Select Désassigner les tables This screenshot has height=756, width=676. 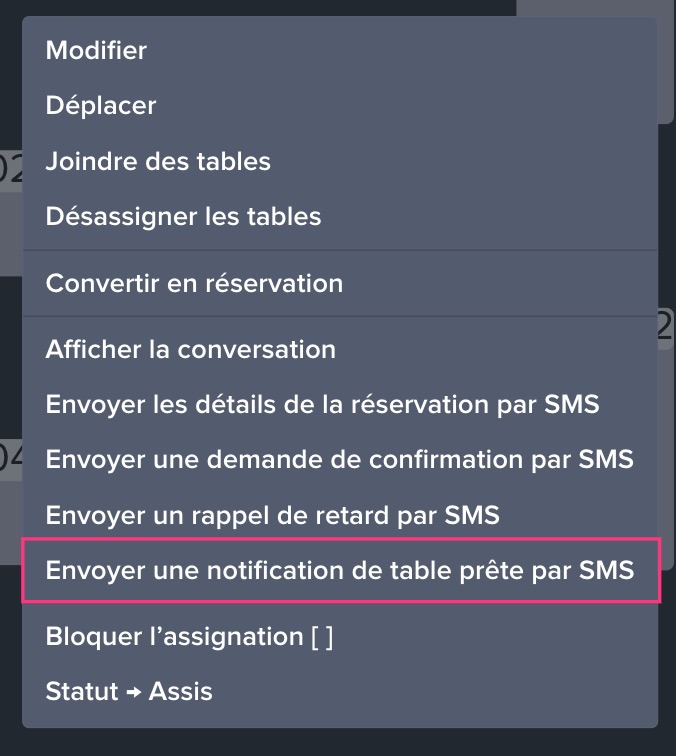pos(183,216)
